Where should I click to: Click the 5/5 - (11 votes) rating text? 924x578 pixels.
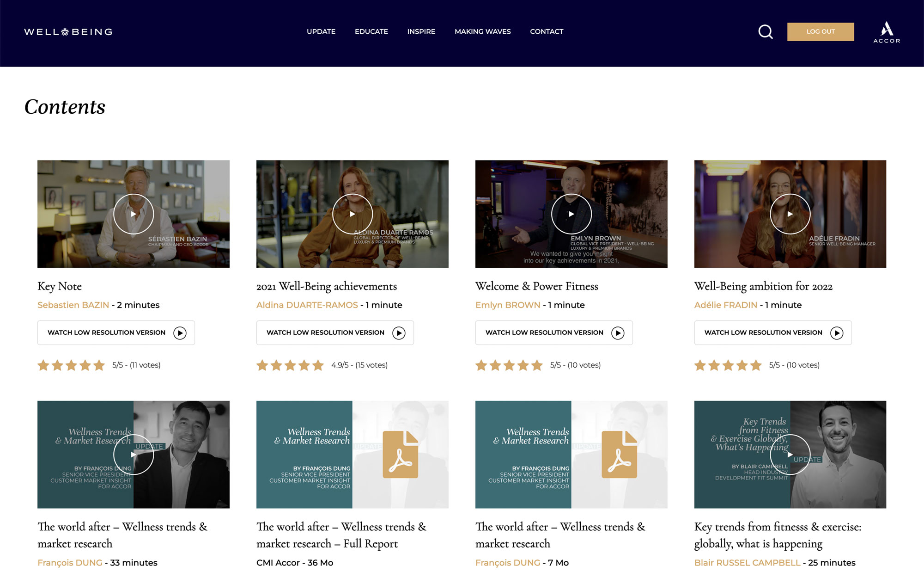tap(136, 365)
